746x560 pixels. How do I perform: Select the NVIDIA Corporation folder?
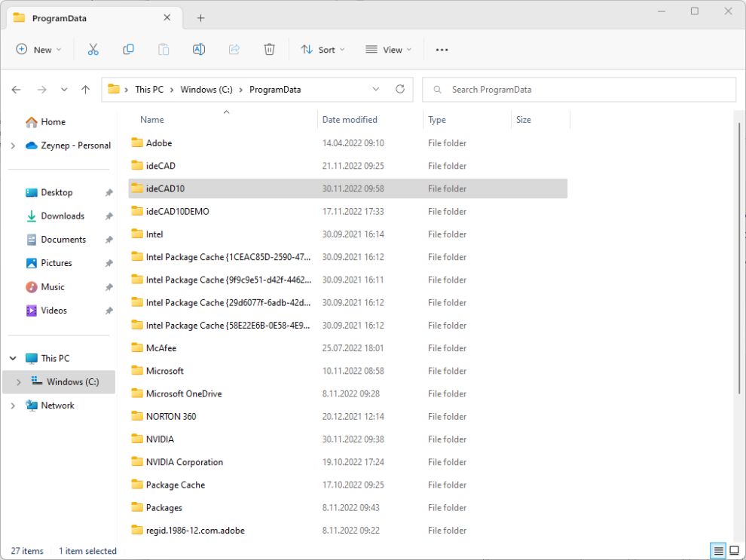185,462
